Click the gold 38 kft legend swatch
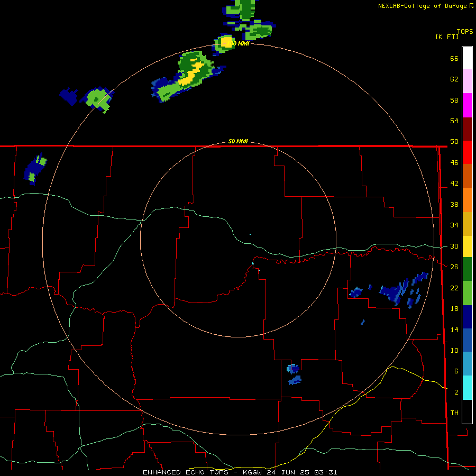 [467, 224]
